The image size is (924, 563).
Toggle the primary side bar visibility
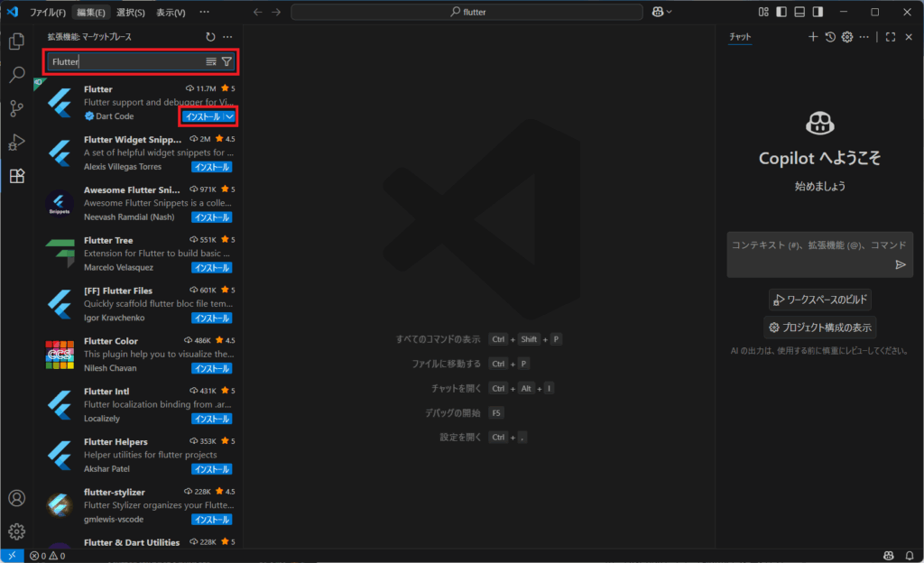(x=781, y=12)
